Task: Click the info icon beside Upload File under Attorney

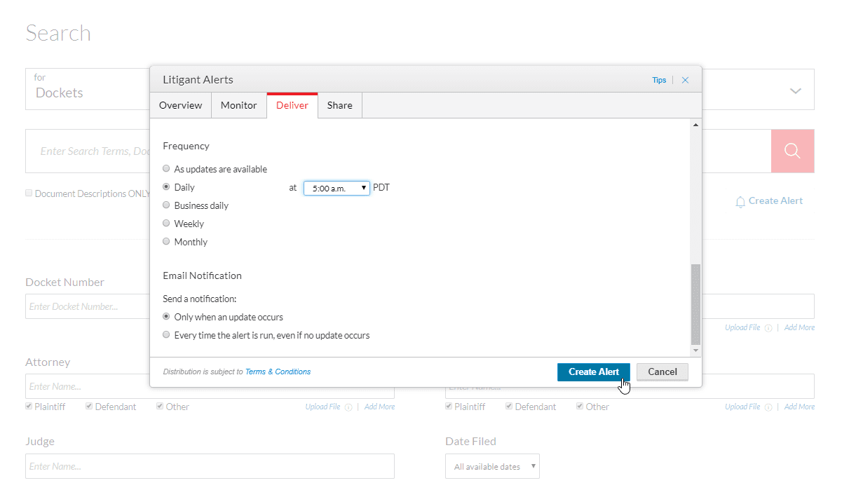Action: tap(348, 407)
